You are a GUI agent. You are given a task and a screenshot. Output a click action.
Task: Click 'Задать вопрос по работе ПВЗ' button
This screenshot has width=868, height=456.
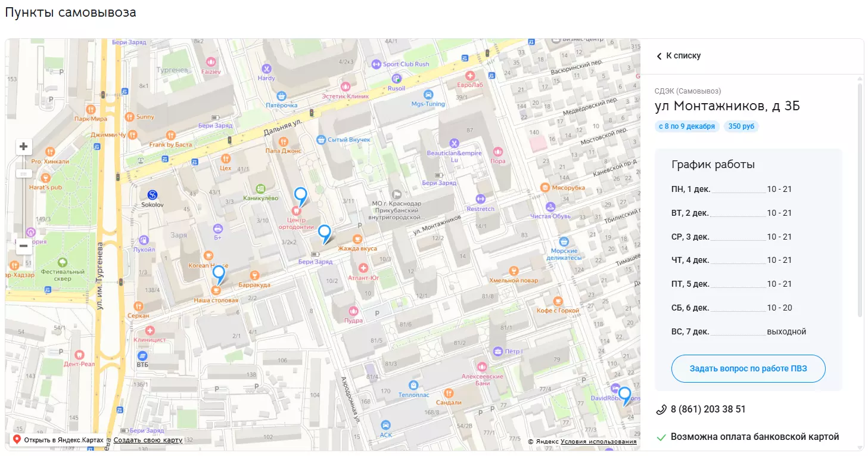click(748, 369)
